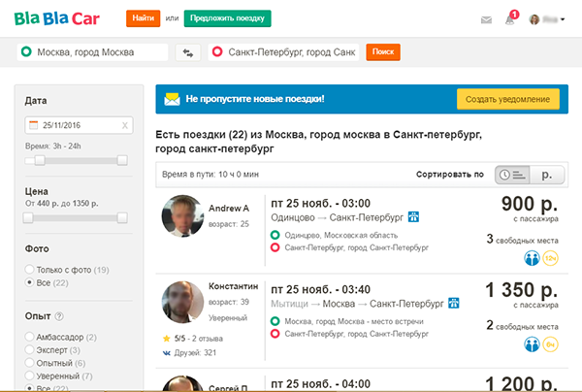Click the price range slider's left handle

click(30, 217)
